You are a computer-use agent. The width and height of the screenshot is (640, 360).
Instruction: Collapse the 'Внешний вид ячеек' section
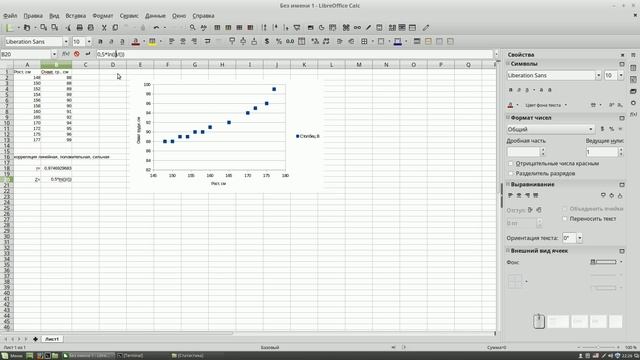point(509,251)
